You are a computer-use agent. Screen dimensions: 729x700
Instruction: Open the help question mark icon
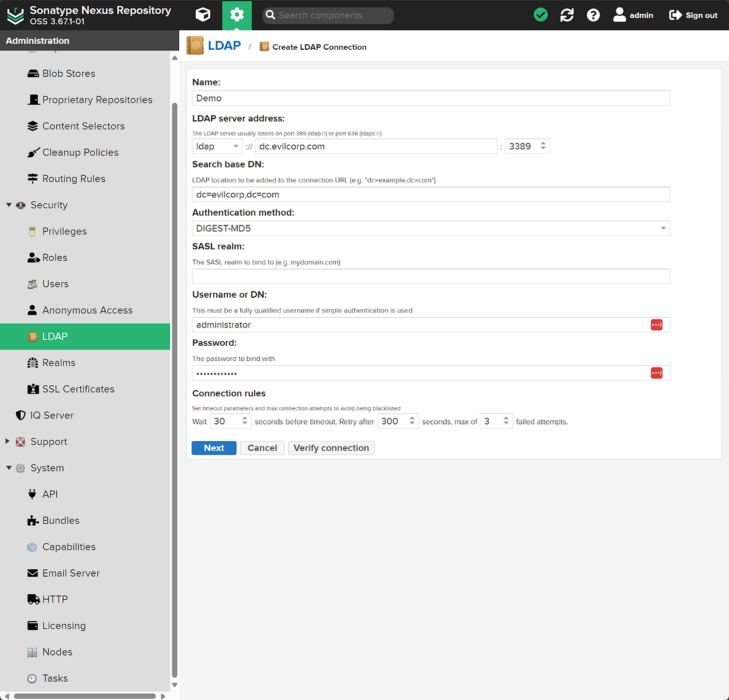(x=594, y=15)
